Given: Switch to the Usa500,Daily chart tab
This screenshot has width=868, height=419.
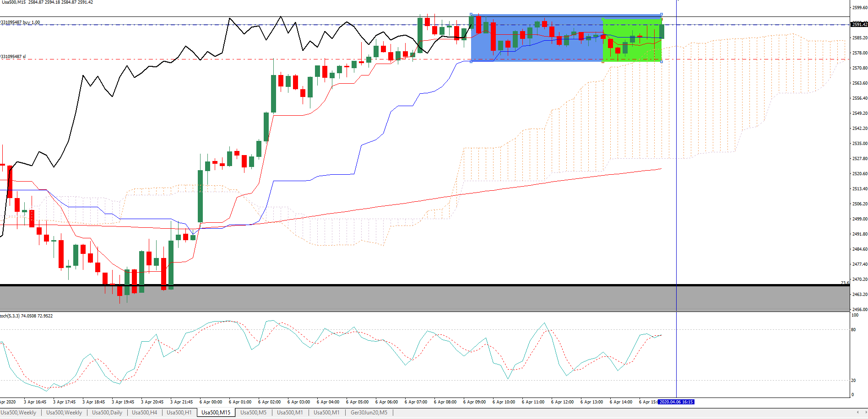Looking at the screenshot, I should pyautogui.click(x=107, y=413).
